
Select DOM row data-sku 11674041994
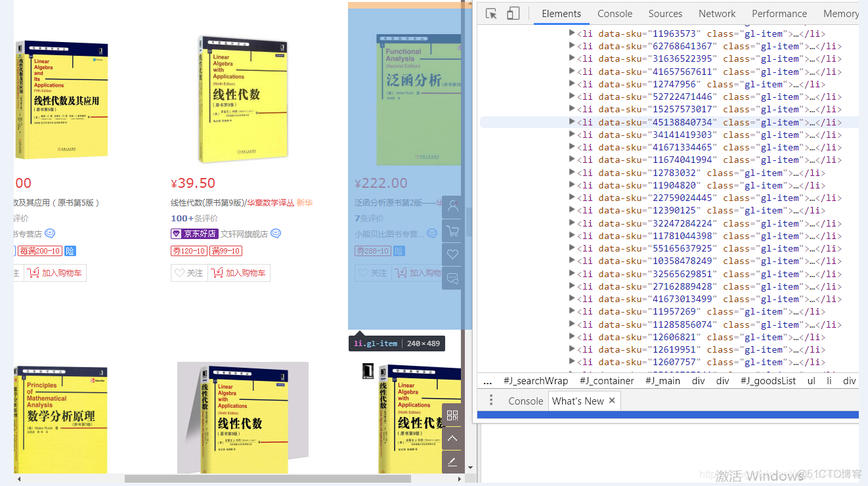pyautogui.click(x=669, y=160)
